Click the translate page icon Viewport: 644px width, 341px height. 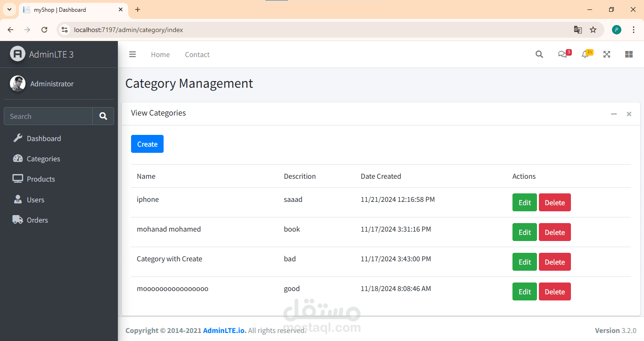click(578, 30)
